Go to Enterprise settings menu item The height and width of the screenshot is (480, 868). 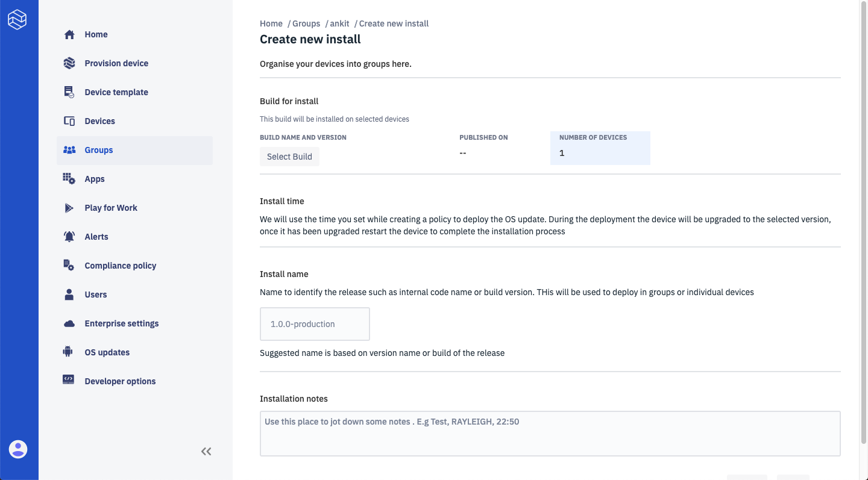(x=121, y=323)
